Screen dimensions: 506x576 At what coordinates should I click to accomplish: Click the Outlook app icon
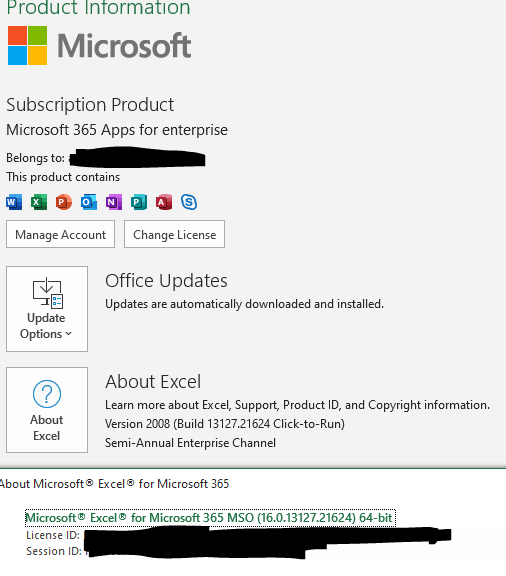89,202
